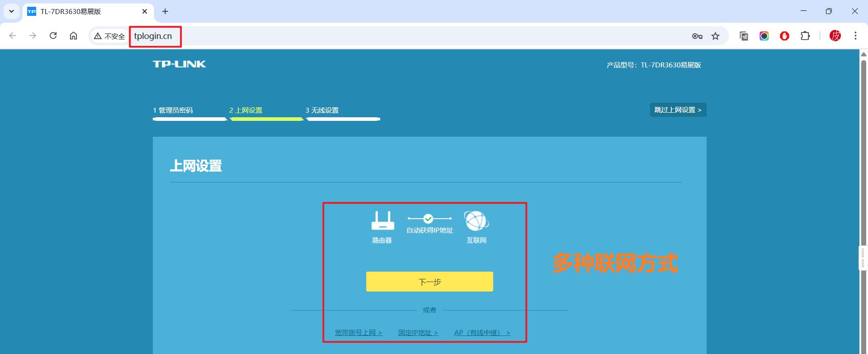Open the browser extensions puzzle icon

point(805,36)
